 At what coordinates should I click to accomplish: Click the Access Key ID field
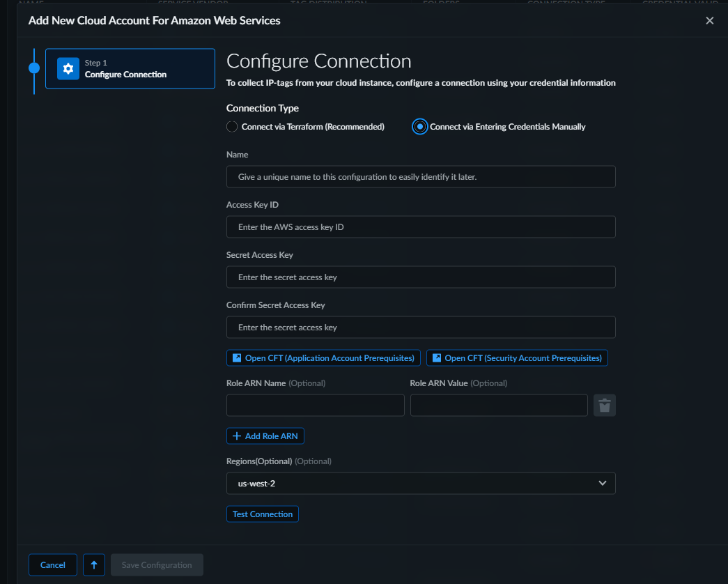coord(421,227)
